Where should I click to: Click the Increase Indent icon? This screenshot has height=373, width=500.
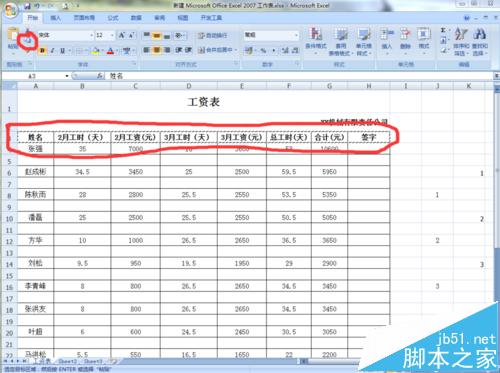point(188,50)
